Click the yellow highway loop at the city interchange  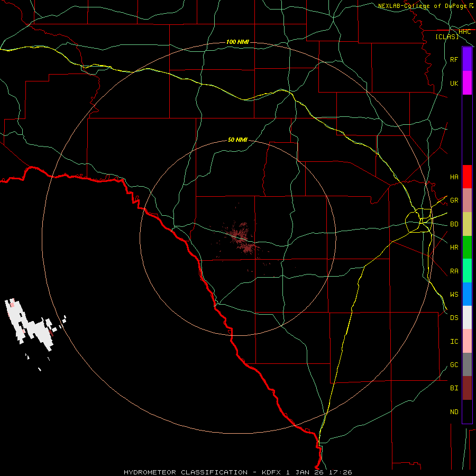pos(419,221)
